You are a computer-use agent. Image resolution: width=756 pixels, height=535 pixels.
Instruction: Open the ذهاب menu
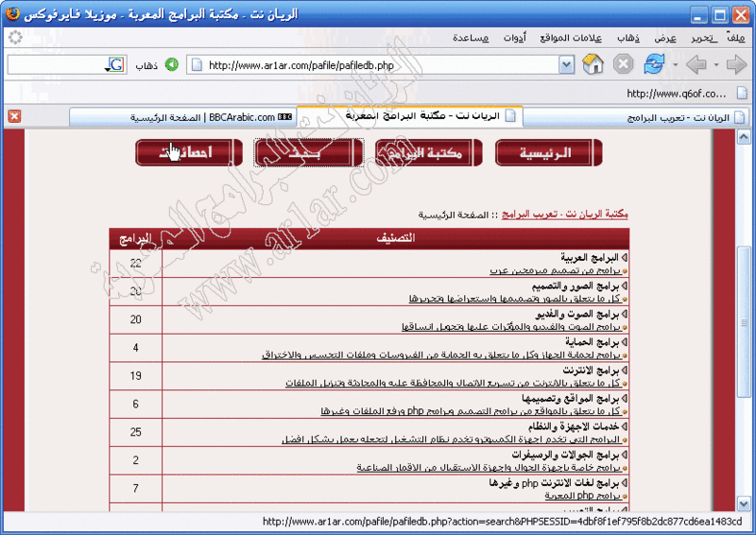click(628, 38)
